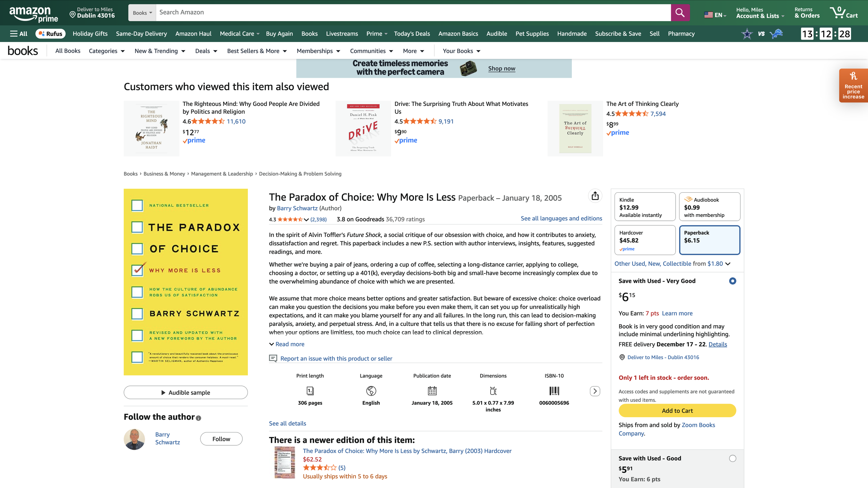Click the share icon beside book title
This screenshot has height=488, width=868.
point(595,196)
